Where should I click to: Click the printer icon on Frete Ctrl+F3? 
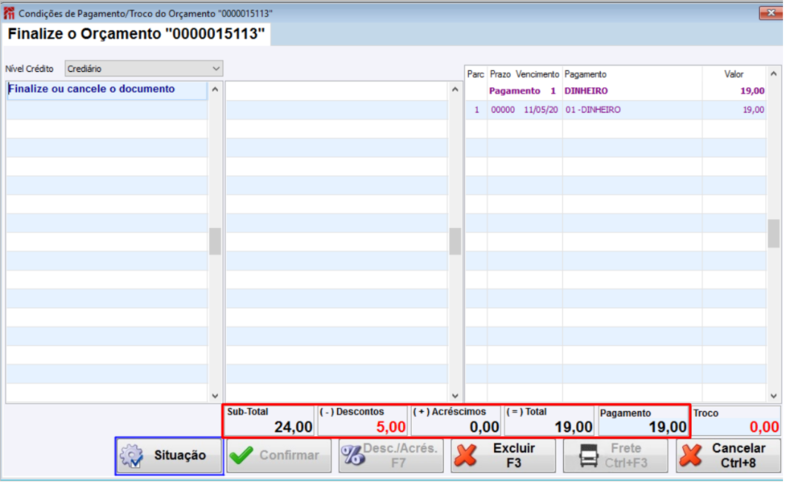(x=588, y=455)
